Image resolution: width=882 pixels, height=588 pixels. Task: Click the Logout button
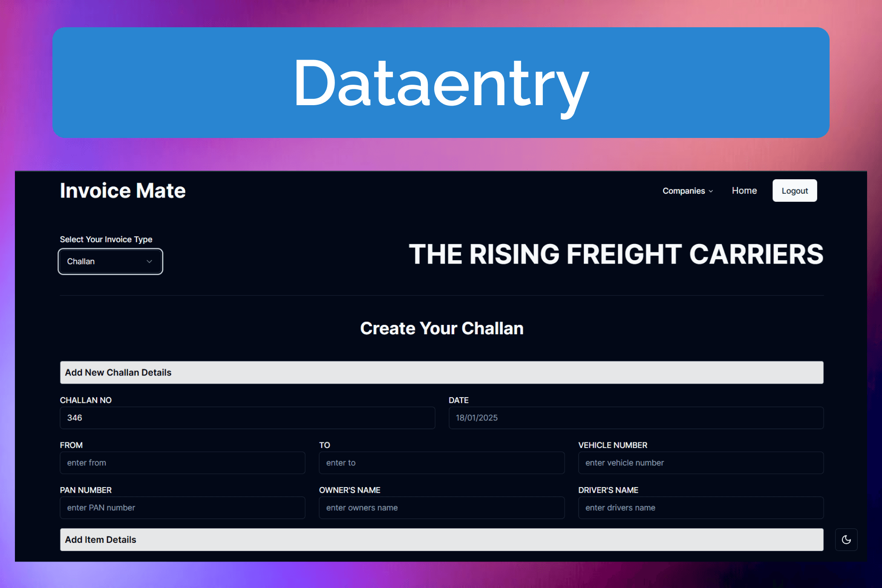click(x=795, y=190)
